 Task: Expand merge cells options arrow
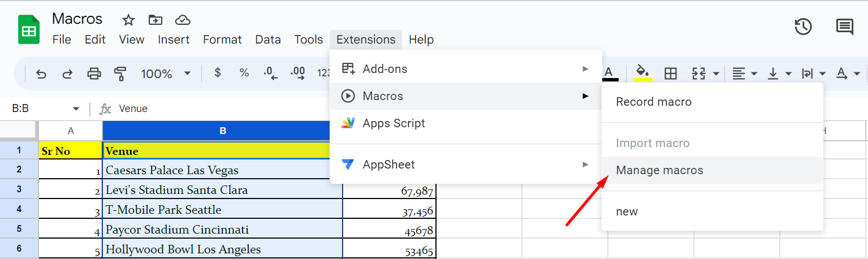716,74
